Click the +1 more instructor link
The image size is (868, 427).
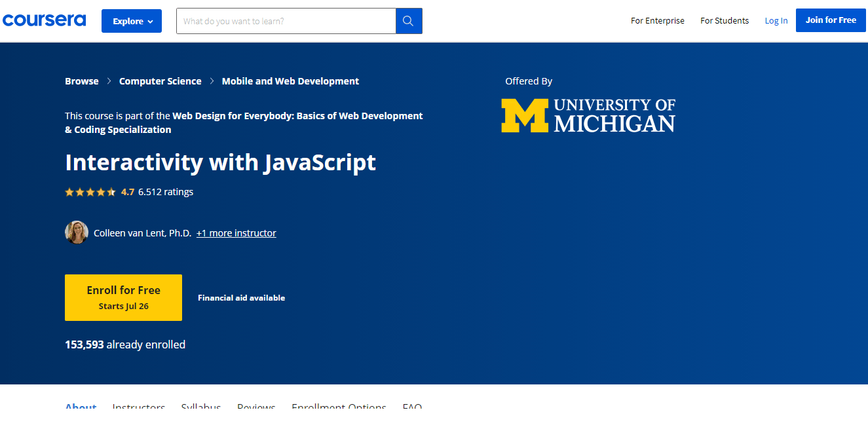pyautogui.click(x=236, y=233)
